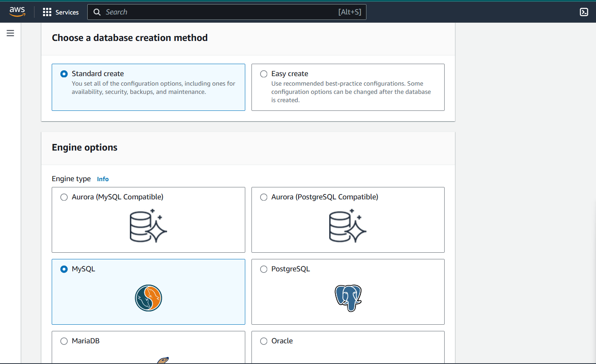596x364 pixels.
Task: Select the PostgreSQL engine radio button
Action: click(264, 269)
